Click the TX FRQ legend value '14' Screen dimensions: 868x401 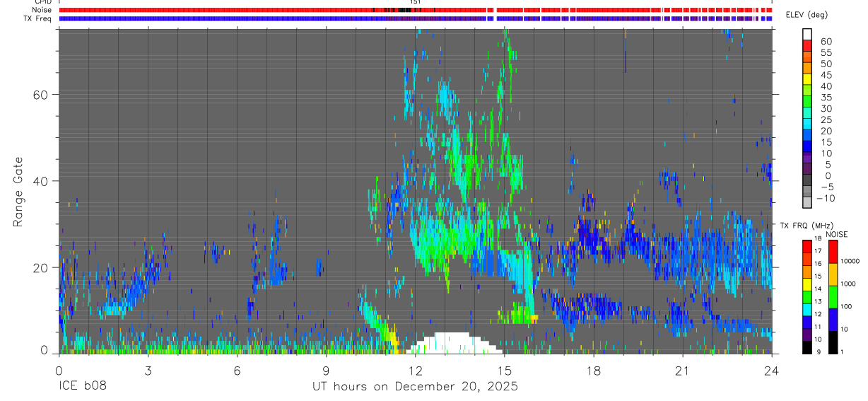[819, 289]
